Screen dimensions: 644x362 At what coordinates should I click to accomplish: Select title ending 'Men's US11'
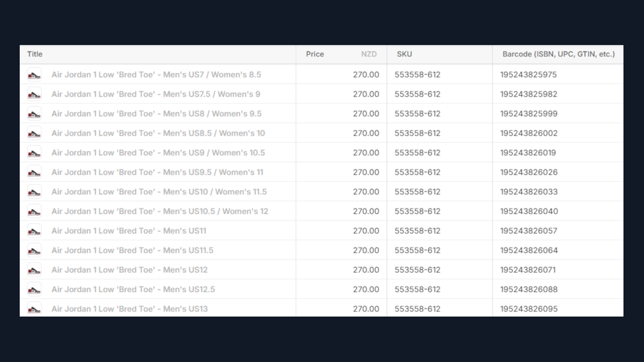click(x=129, y=230)
